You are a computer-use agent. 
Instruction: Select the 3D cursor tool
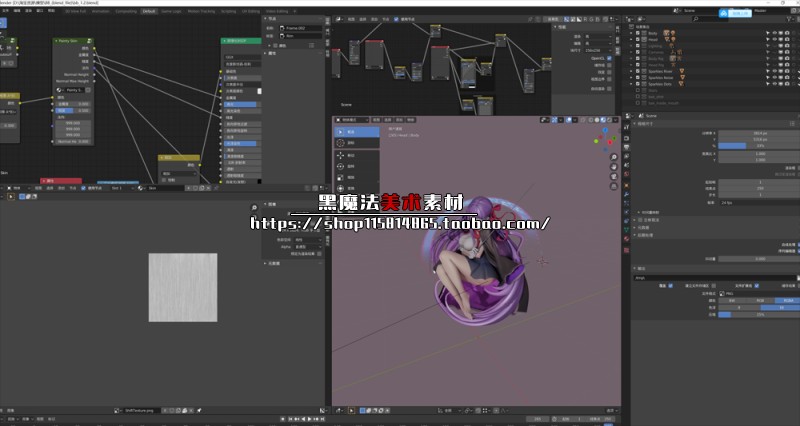[x=357, y=143]
